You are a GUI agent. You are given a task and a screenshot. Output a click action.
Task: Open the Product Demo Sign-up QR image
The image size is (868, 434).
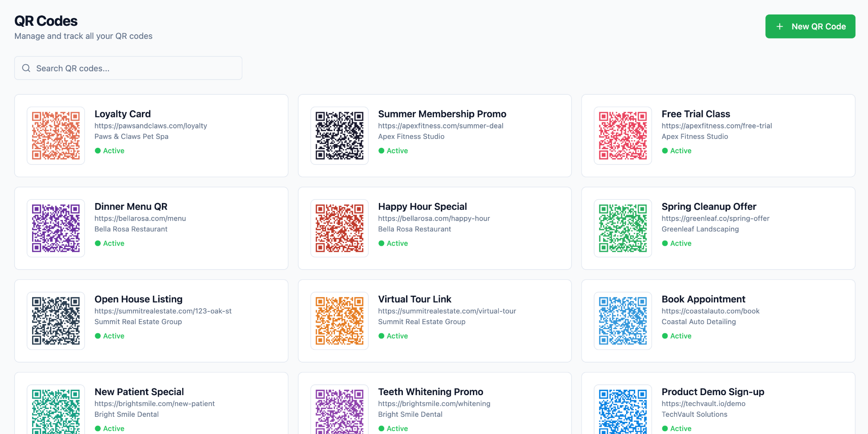[623, 410]
